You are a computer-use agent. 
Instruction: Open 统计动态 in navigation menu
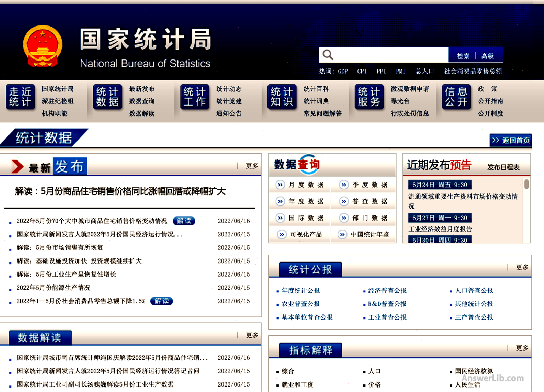229,89
